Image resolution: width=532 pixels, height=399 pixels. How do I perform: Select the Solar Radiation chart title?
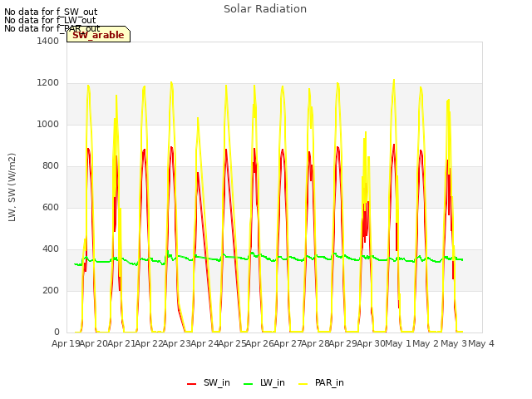coord(265,9)
